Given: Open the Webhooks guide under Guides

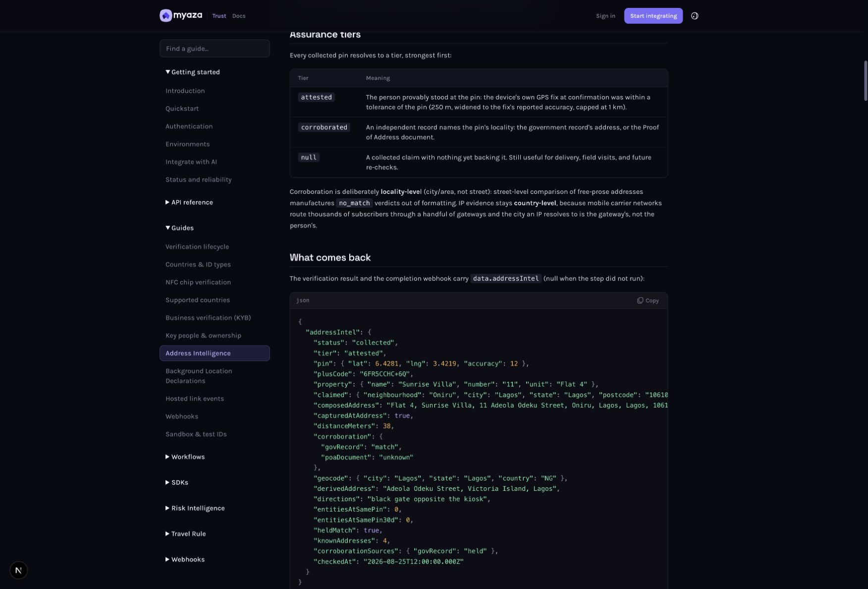Looking at the screenshot, I should pyautogui.click(x=182, y=417).
